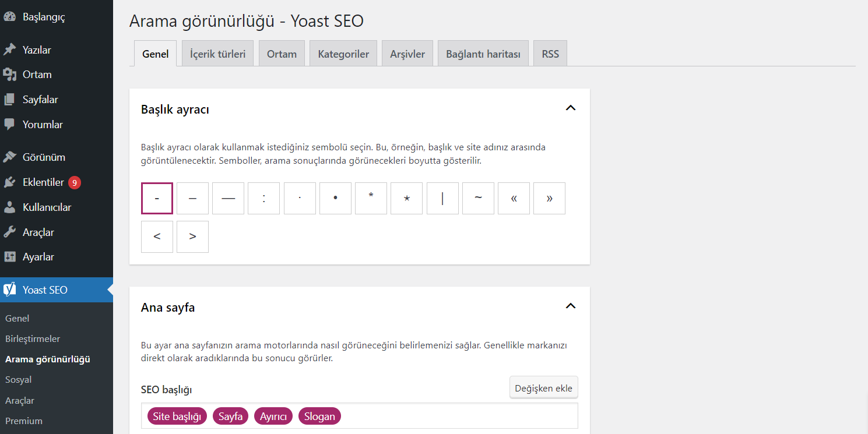Click the Eklentiler plug icon
868x434 pixels.
click(9, 182)
